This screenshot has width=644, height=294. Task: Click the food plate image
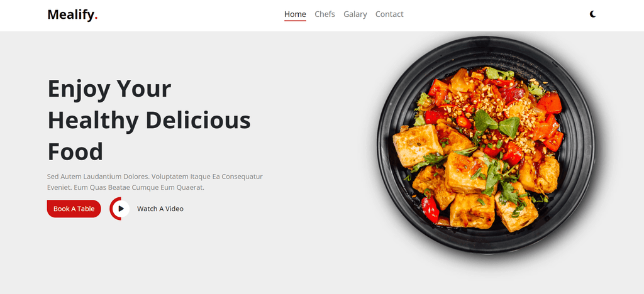pyautogui.click(x=486, y=144)
